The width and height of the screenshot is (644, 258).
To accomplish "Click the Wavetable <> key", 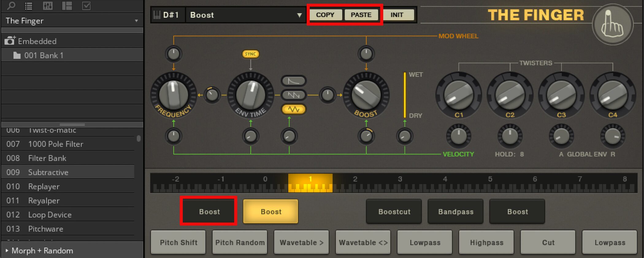I will 363,242.
